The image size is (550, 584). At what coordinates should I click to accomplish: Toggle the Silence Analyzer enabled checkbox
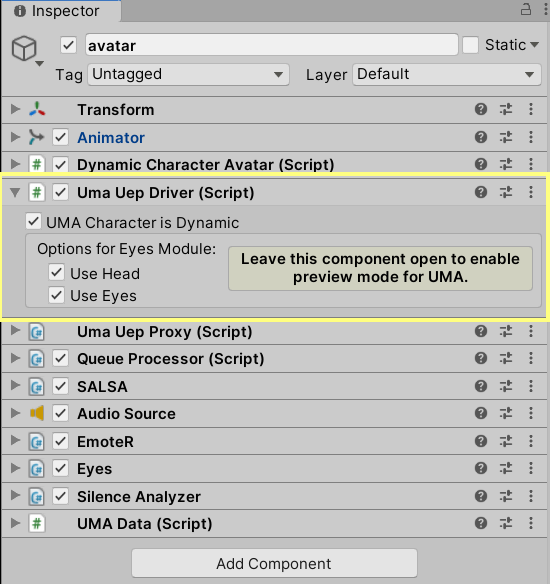coord(60,496)
